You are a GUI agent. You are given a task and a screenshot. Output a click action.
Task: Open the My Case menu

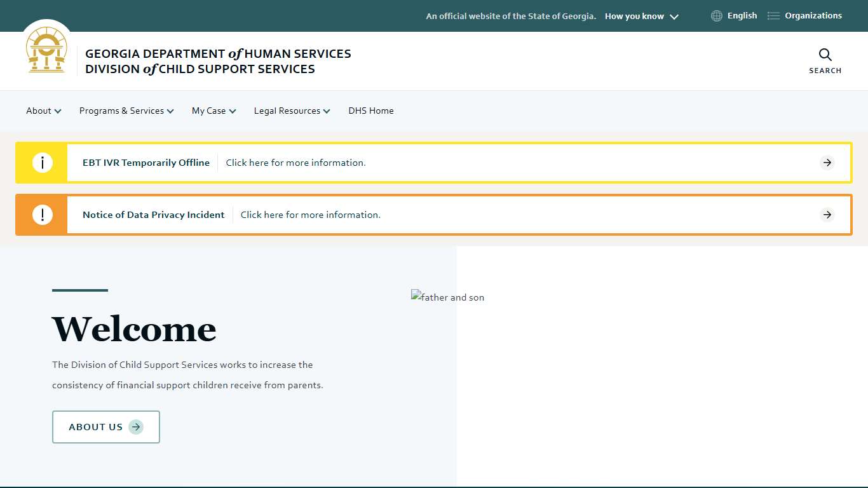(214, 111)
